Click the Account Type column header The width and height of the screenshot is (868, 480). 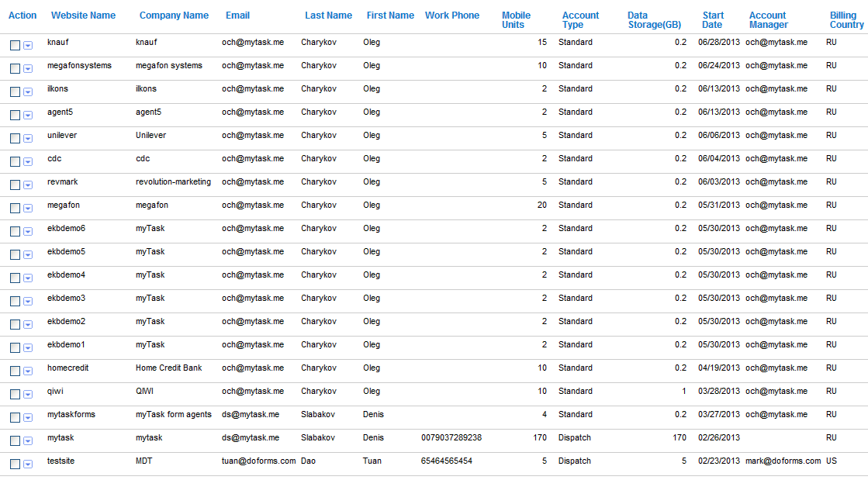580,20
